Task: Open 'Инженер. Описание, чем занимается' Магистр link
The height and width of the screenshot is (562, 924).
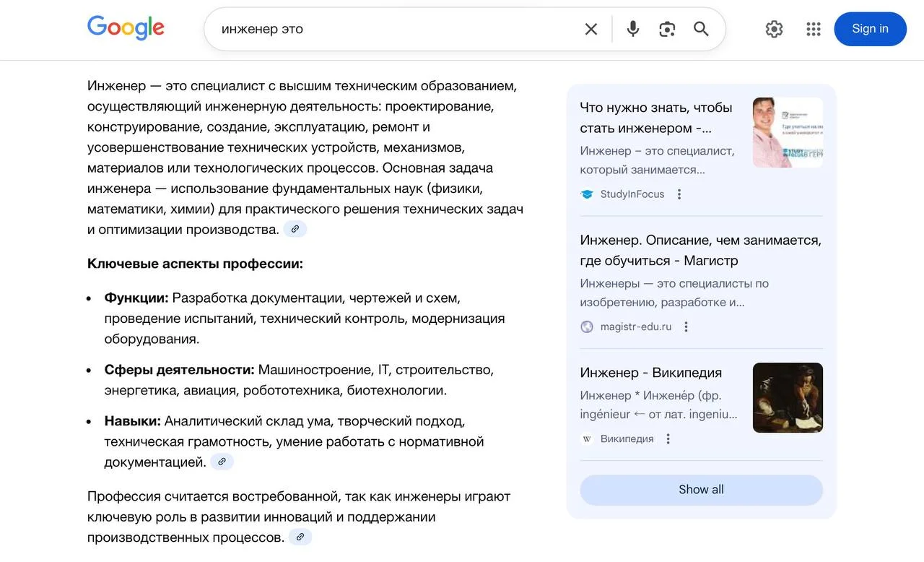Action: pyautogui.click(x=700, y=250)
